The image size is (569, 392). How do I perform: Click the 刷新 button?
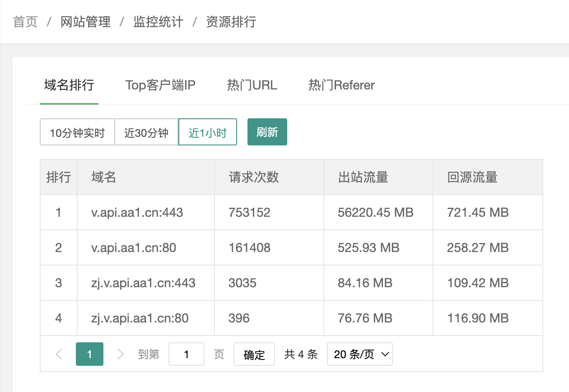tap(267, 132)
